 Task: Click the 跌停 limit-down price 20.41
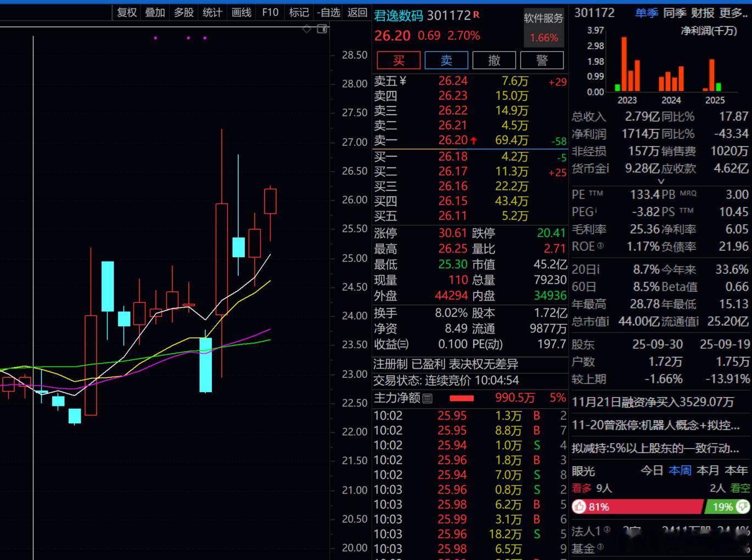[x=551, y=233]
